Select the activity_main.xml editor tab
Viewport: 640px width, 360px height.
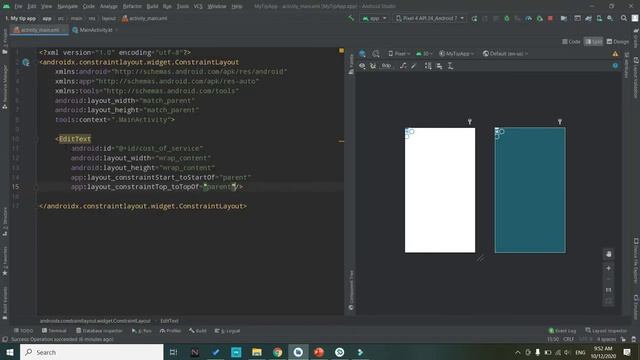(39, 30)
